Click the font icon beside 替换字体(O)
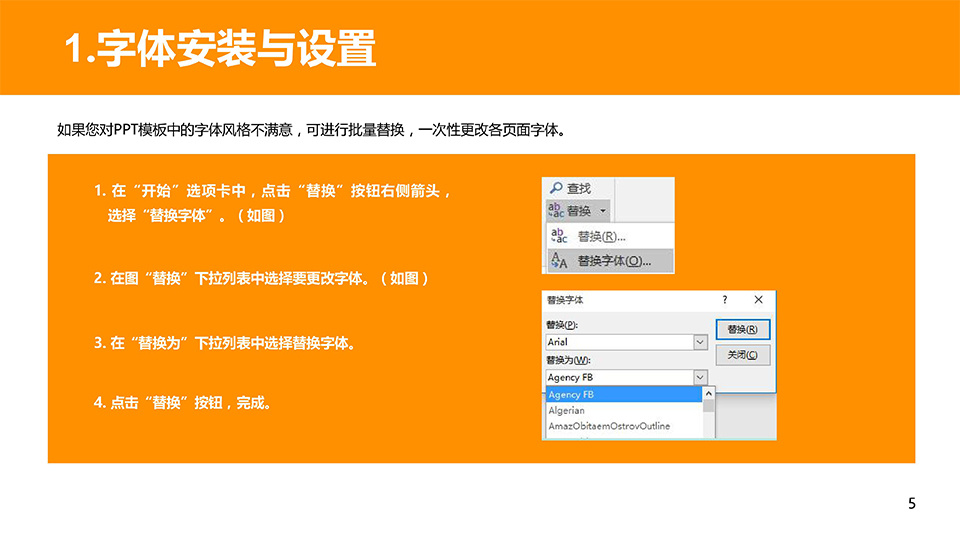Image resolution: width=960 pixels, height=540 pixels. click(x=560, y=261)
